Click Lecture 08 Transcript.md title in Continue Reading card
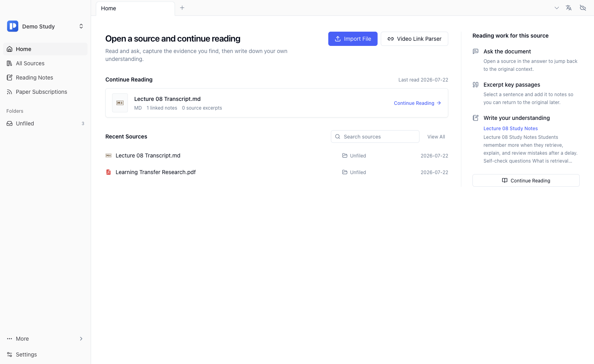This screenshot has width=594, height=364. (168, 99)
